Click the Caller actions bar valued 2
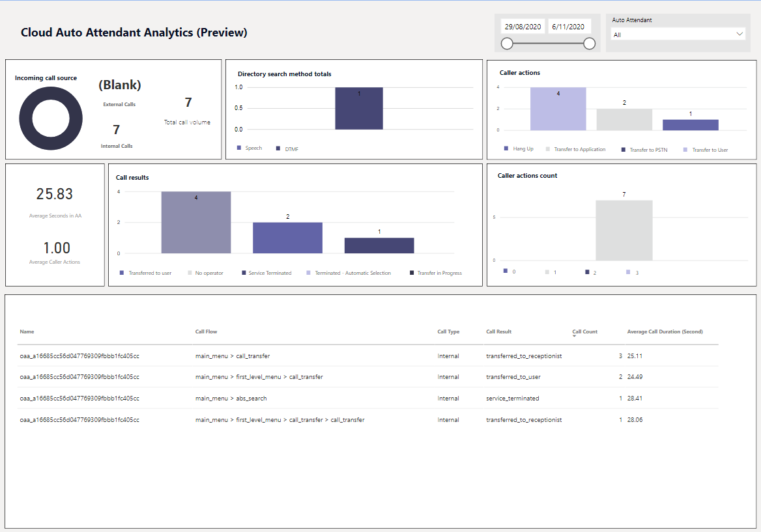The image size is (761, 532). 624,119
